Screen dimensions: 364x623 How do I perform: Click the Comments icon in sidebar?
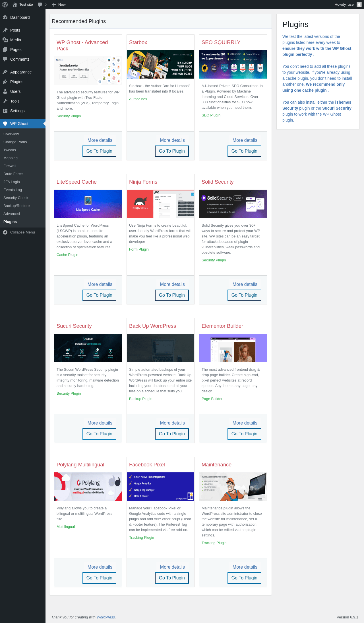[5, 59]
